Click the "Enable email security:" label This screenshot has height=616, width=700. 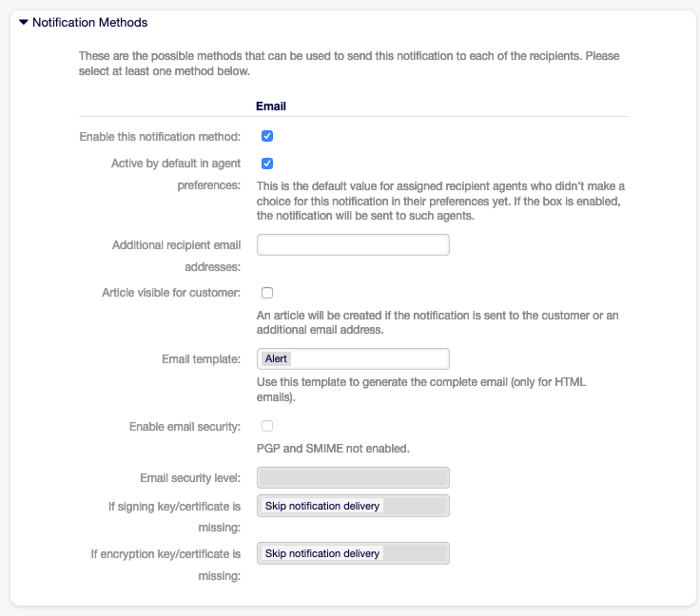pyautogui.click(x=185, y=427)
